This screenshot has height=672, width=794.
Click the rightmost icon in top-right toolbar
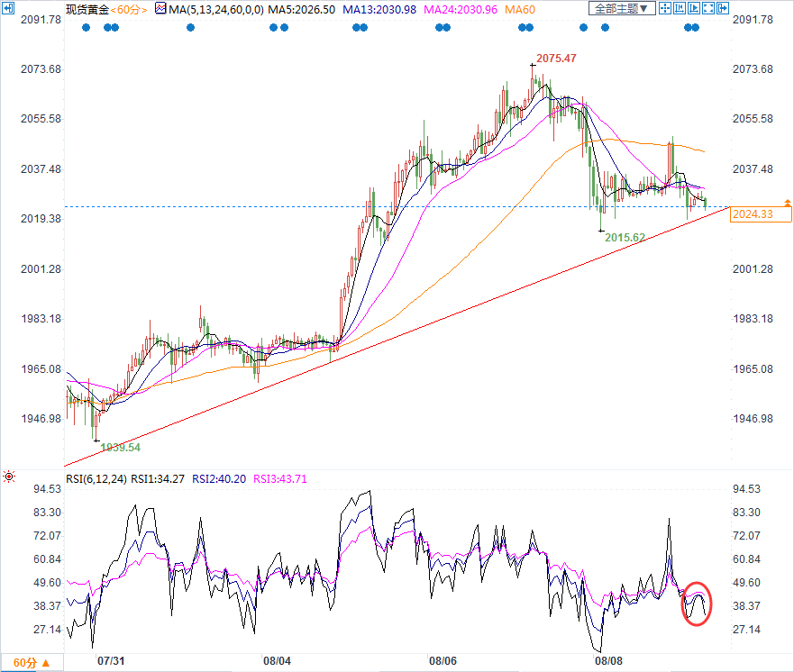721,8
